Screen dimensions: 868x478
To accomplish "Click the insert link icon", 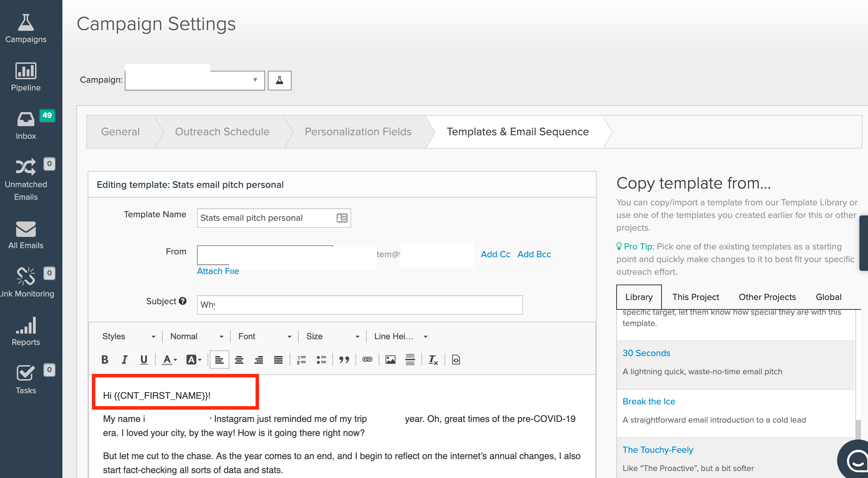I will point(367,360).
